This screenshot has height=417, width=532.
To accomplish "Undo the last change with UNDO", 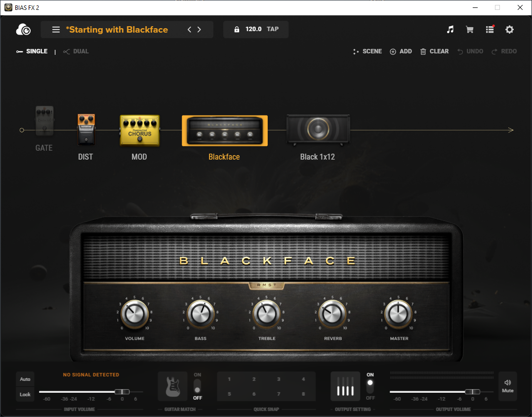I will point(470,51).
